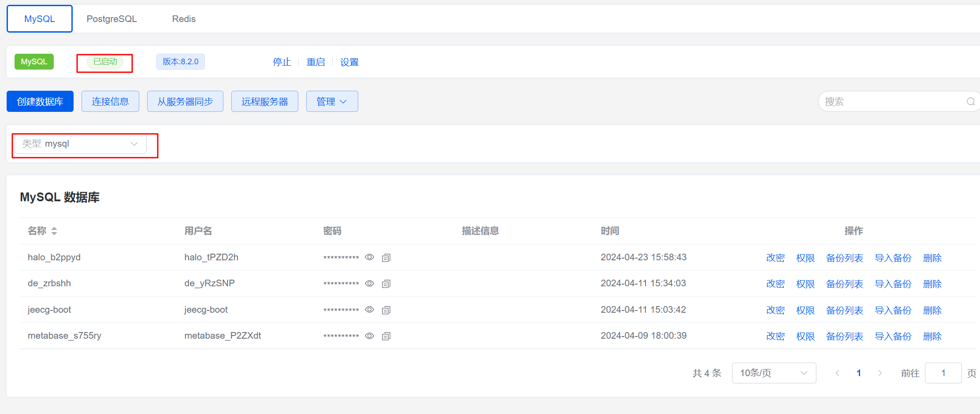Click the 时间 column header

(x=610, y=231)
